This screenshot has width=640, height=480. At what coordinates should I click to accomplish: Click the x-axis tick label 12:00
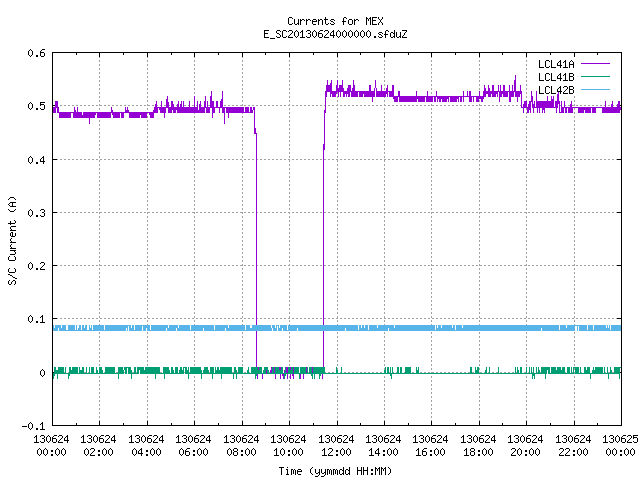coord(336,452)
